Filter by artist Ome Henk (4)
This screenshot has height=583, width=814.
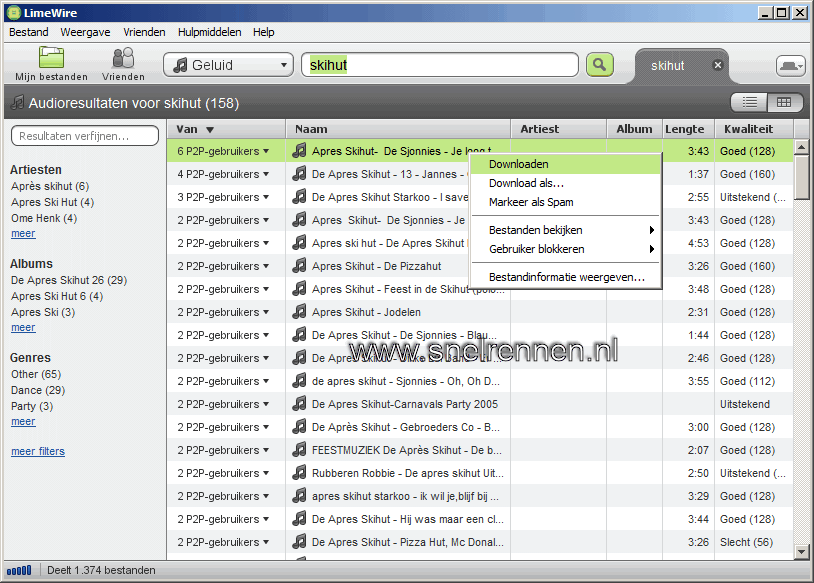pos(44,218)
